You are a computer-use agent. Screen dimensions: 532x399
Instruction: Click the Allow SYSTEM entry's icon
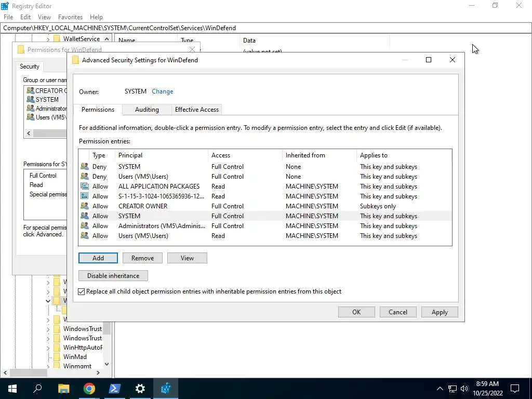pyautogui.click(x=85, y=216)
